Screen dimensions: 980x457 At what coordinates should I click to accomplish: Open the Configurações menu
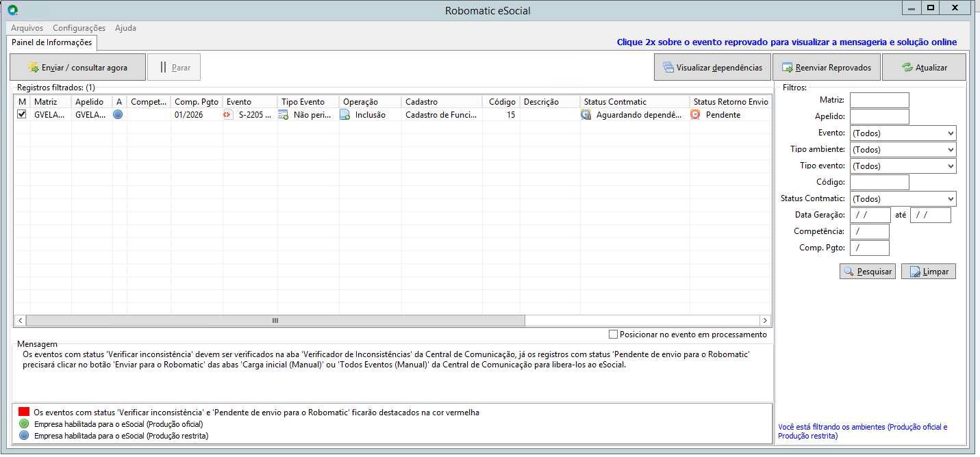[x=79, y=28]
